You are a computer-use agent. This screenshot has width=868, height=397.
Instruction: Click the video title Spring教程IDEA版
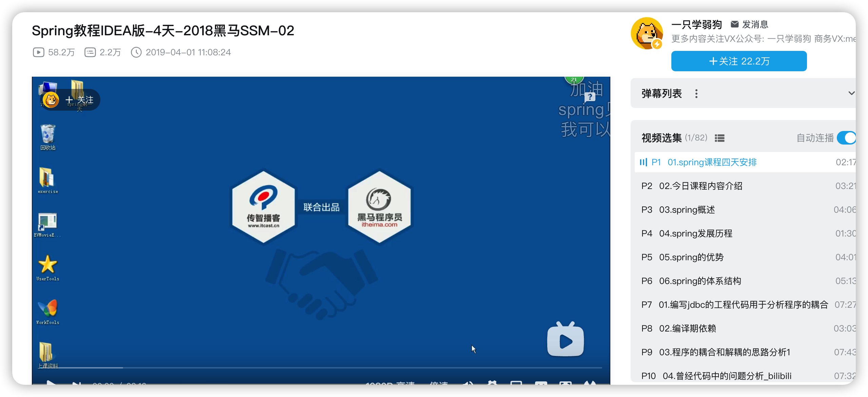click(x=163, y=31)
